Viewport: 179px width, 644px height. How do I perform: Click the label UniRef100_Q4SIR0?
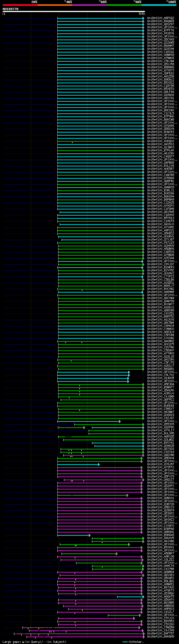click(x=161, y=360)
